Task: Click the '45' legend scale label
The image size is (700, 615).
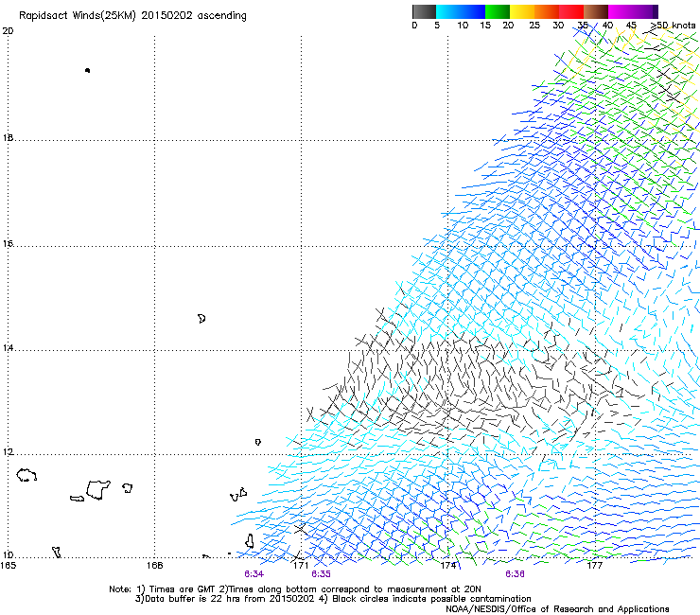Action: click(631, 26)
